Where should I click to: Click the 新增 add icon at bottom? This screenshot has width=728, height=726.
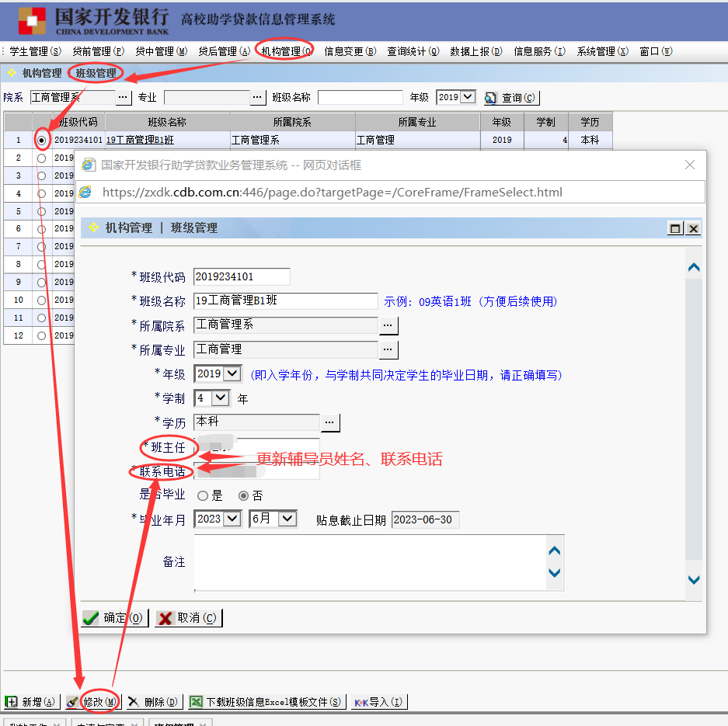pyautogui.click(x=31, y=702)
